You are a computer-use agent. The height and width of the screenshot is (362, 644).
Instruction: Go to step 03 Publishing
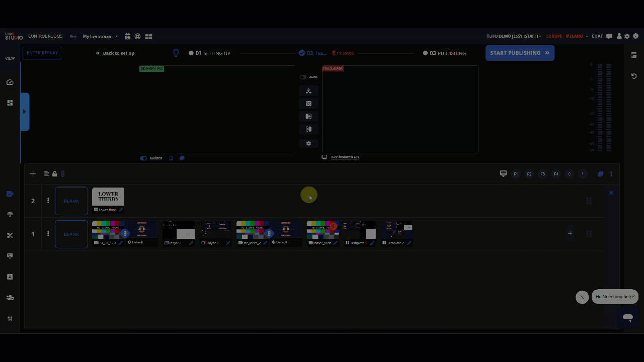445,53
